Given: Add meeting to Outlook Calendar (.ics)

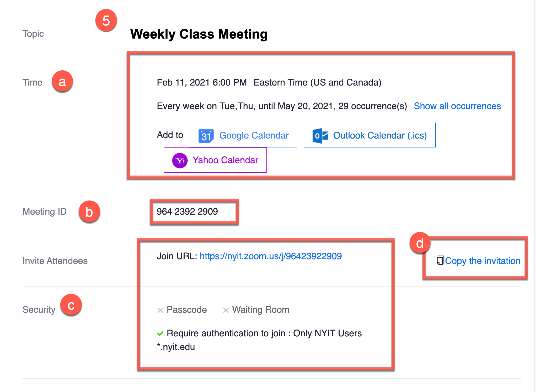Looking at the screenshot, I should click(x=369, y=135).
